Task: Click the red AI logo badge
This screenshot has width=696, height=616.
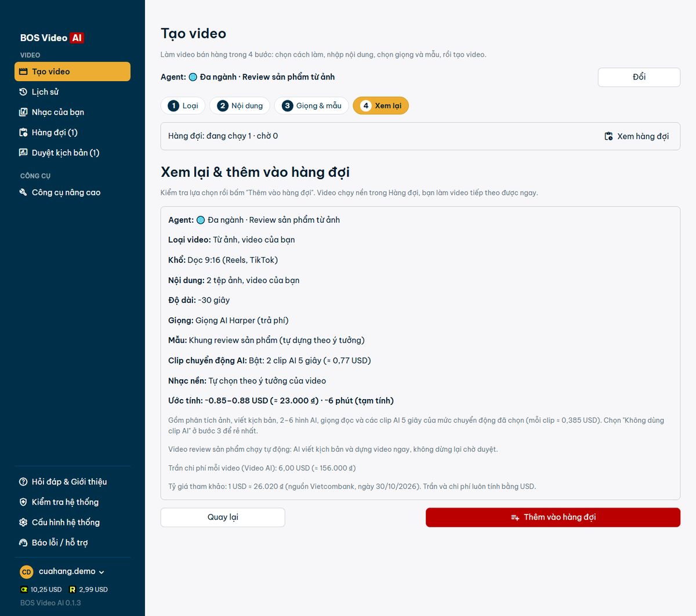Action: pos(77,38)
